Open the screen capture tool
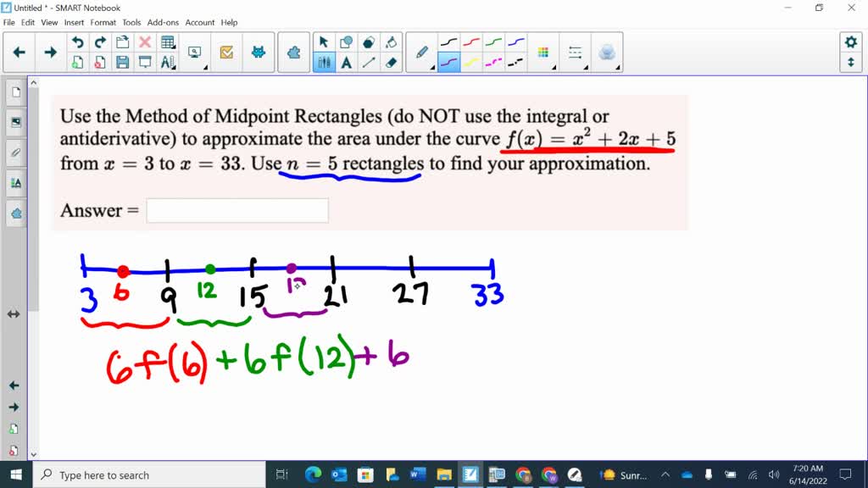868x488 pixels. pos(194,51)
